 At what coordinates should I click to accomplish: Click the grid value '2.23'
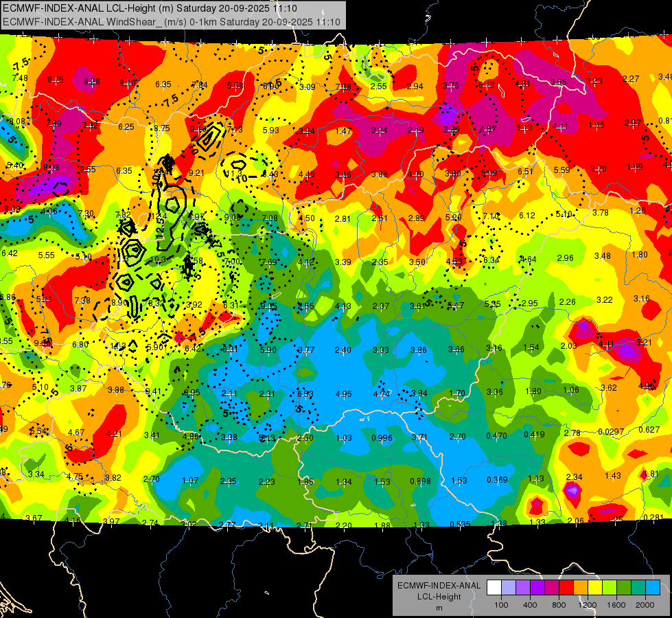266,482
